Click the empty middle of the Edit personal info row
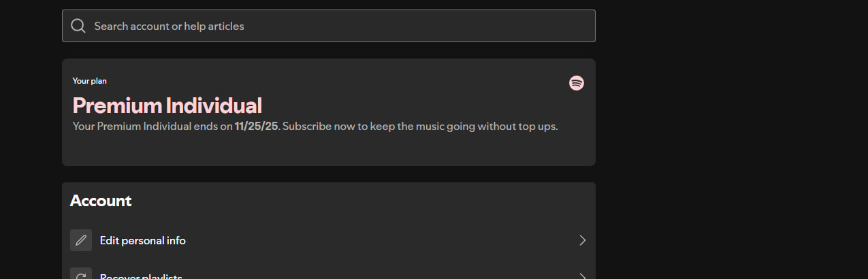868x279 pixels. (381, 240)
